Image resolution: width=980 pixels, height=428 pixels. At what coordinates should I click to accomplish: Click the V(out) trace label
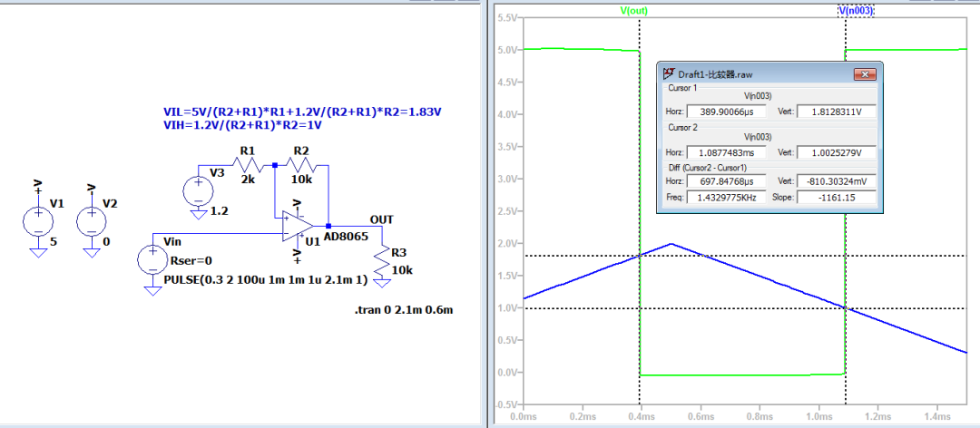[x=633, y=10]
